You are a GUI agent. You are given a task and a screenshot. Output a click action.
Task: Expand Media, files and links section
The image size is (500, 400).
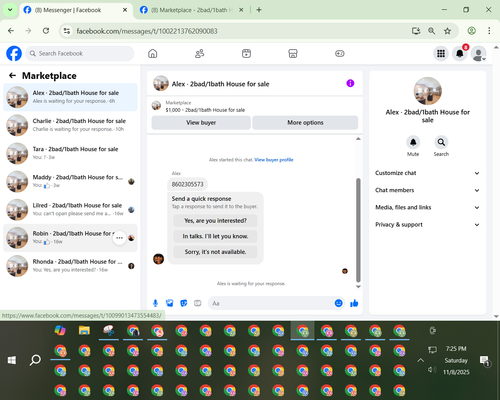click(427, 207)
